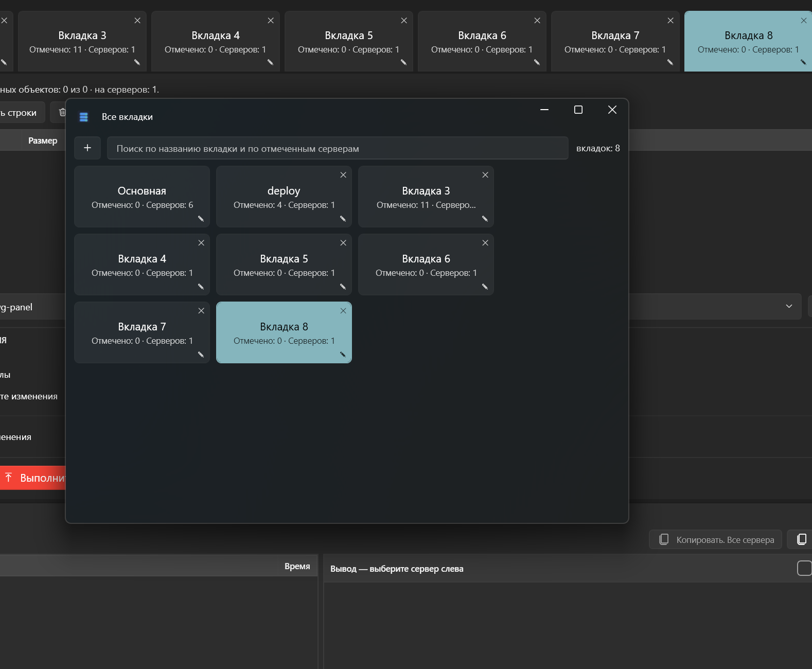Close Вкладка 6 card in the dialog
The image size is (812, 669).
coord(485,243)
